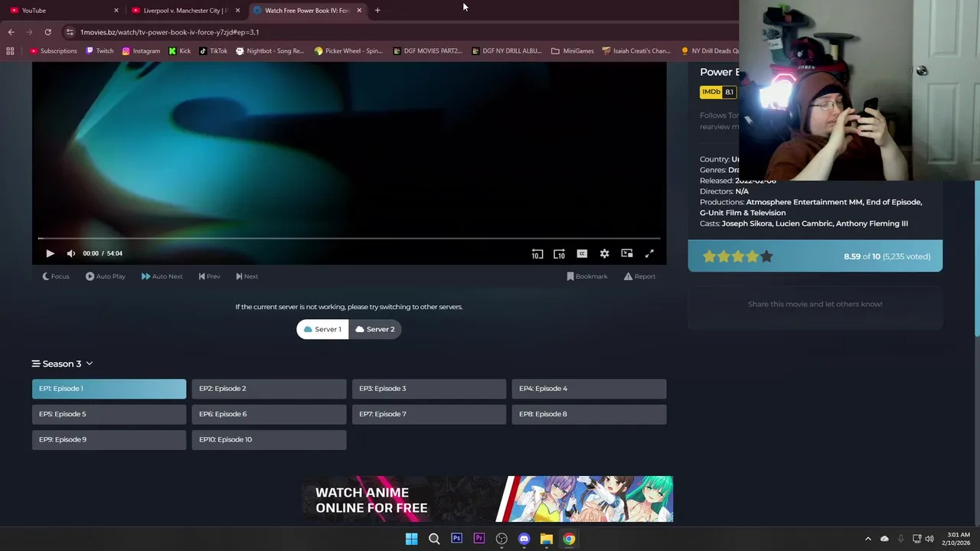View site information icon in address bar
980x551 pixels.
point(70,32)
